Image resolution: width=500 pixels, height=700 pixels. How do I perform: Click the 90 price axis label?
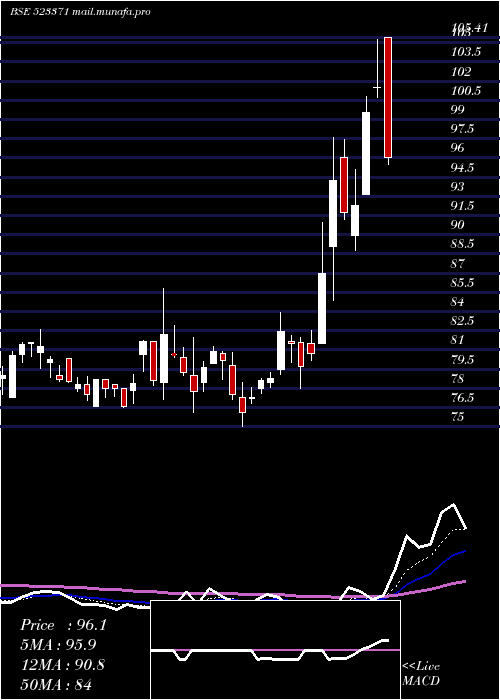coord(458,225)
